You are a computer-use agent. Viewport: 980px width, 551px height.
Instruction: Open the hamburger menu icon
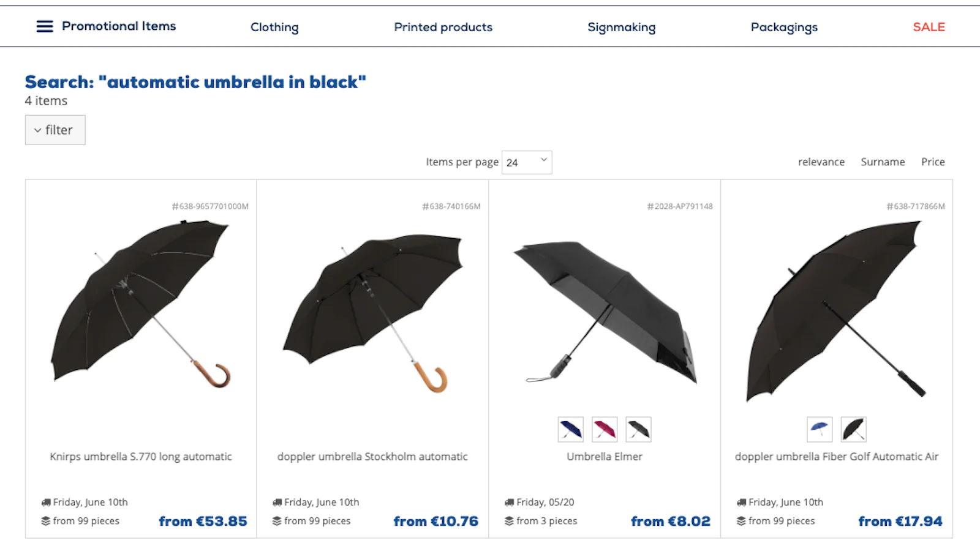[45, 26]
